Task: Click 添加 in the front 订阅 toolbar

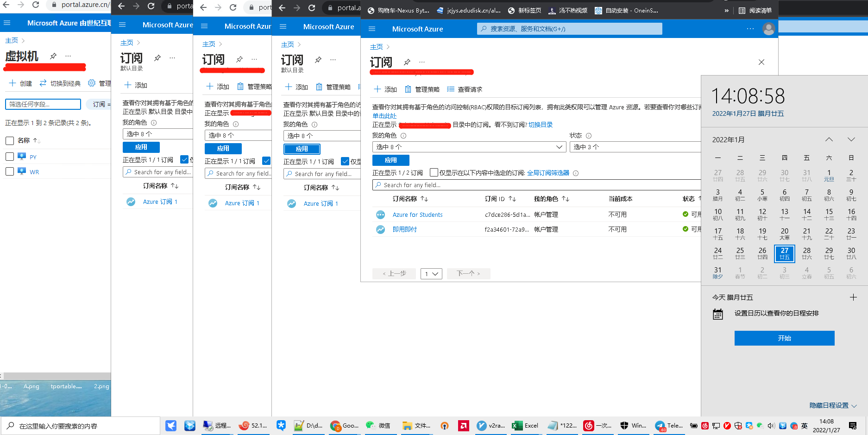Action: point(385,89)
